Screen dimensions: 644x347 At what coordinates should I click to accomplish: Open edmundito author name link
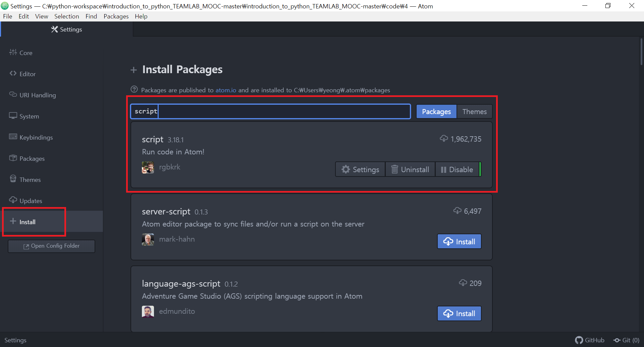[177, 311]
